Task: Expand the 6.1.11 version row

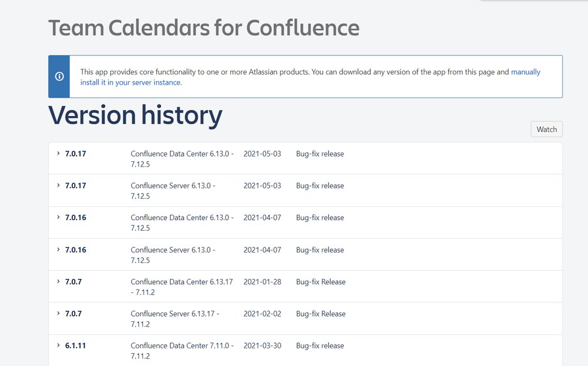Action: [58, 345]
